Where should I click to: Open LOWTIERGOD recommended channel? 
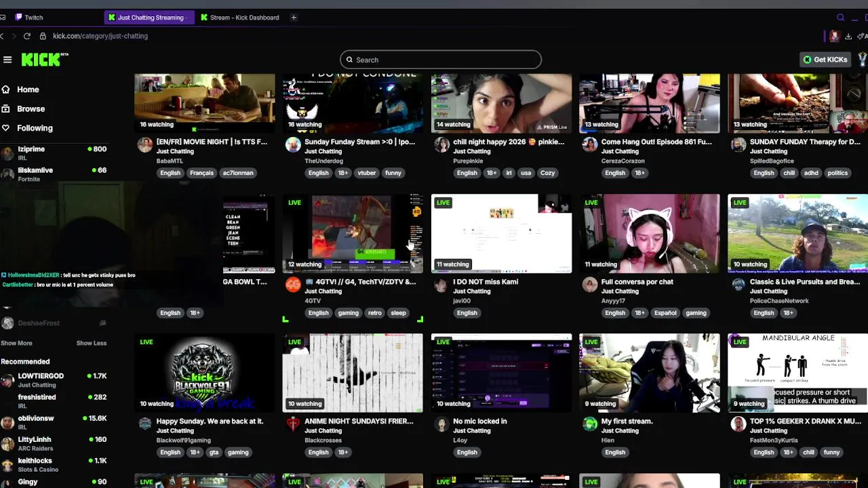tap(54, 380)
